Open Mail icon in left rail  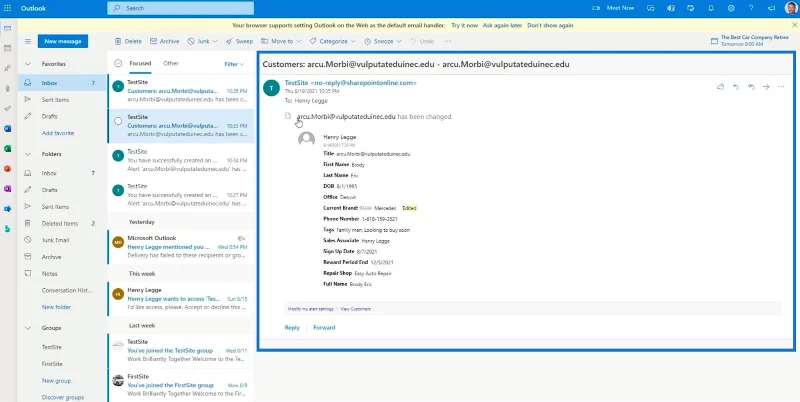click(7, 28)
